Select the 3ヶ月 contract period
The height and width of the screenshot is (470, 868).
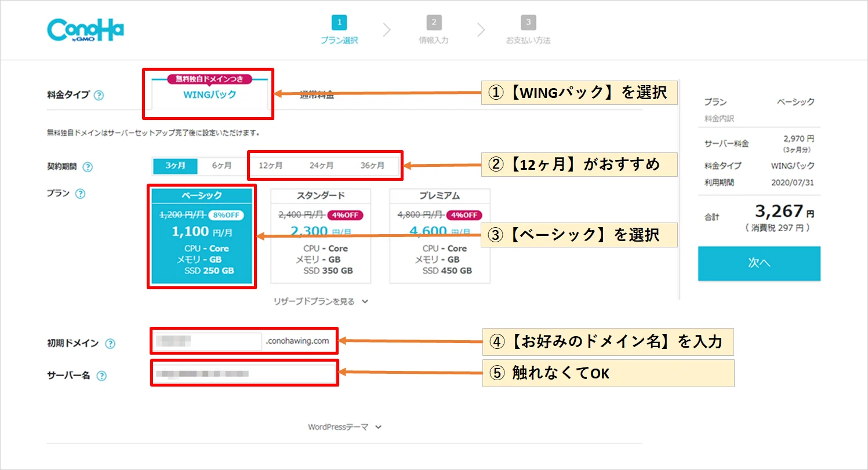pyautogui.click(x=175, y=166)
